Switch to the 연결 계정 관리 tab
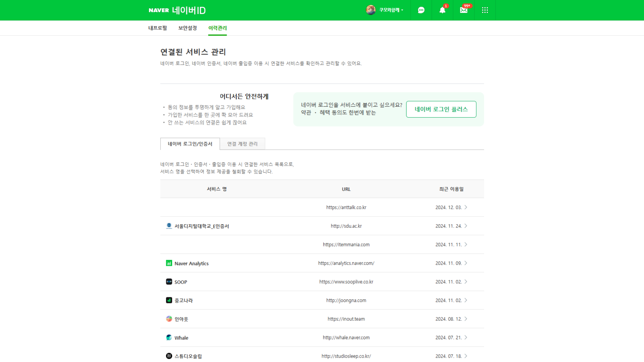Image resolution: width=644 pixels, height=362 pixels. tap(242, 143)
